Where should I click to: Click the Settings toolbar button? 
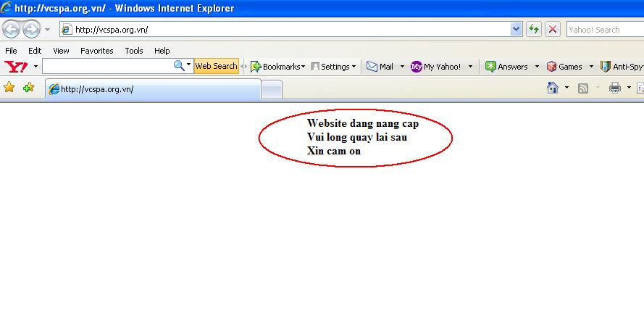[333, 67]
